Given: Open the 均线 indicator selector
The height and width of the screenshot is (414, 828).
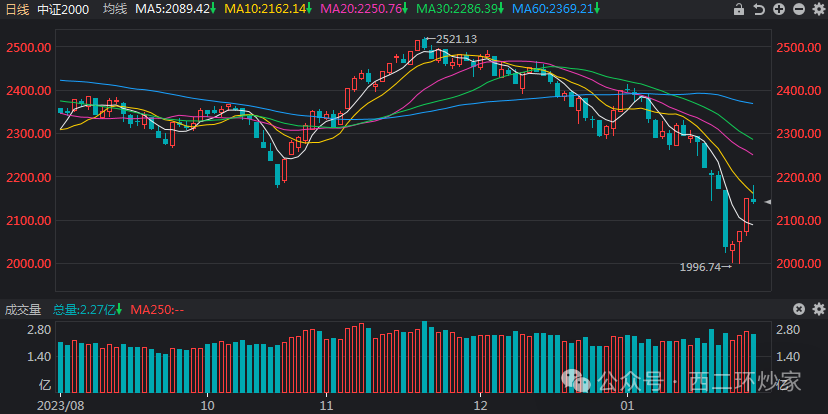Looking at the screenshot, I should tap(116, 9).
